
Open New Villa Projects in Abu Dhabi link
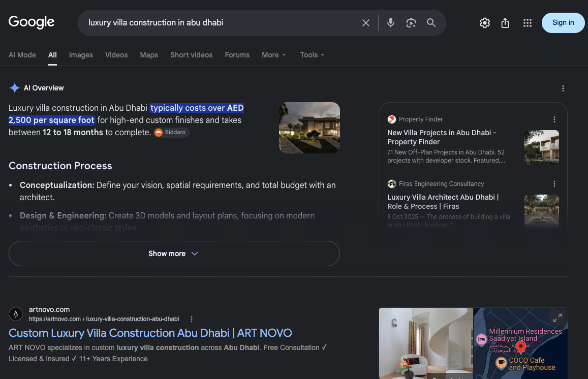tap(442, 137)
